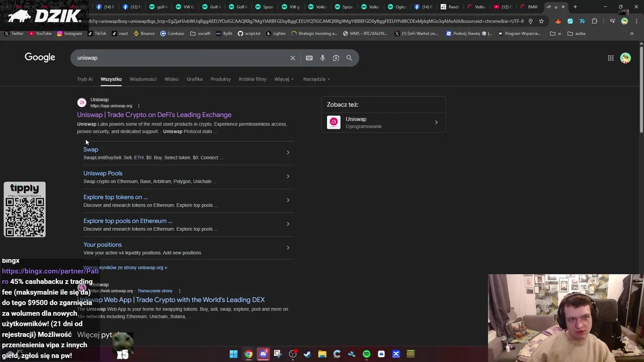The width and height of the screenshot is (644, 362).
Task: Switch to the Tryb AI tab
Action: (85, 79)
